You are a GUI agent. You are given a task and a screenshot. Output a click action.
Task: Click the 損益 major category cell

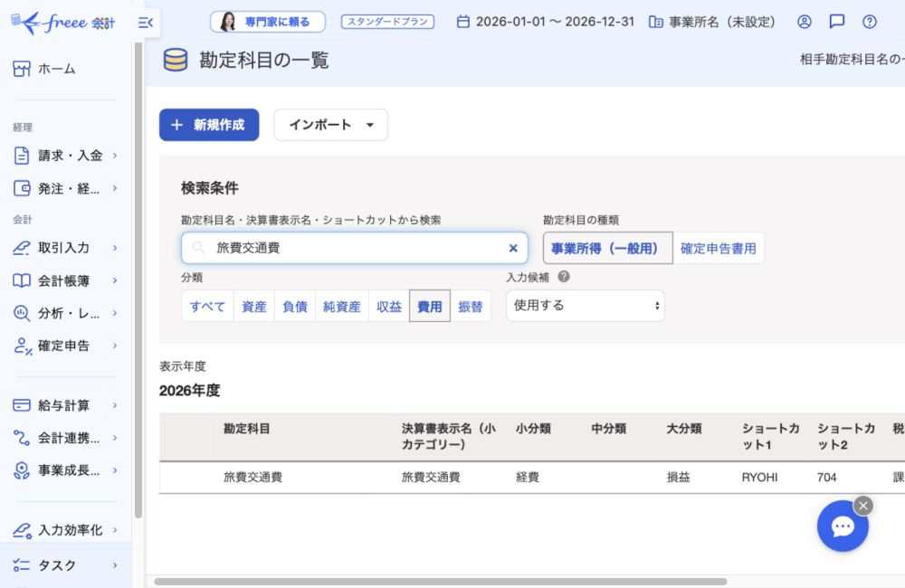[x=678, y=478]
